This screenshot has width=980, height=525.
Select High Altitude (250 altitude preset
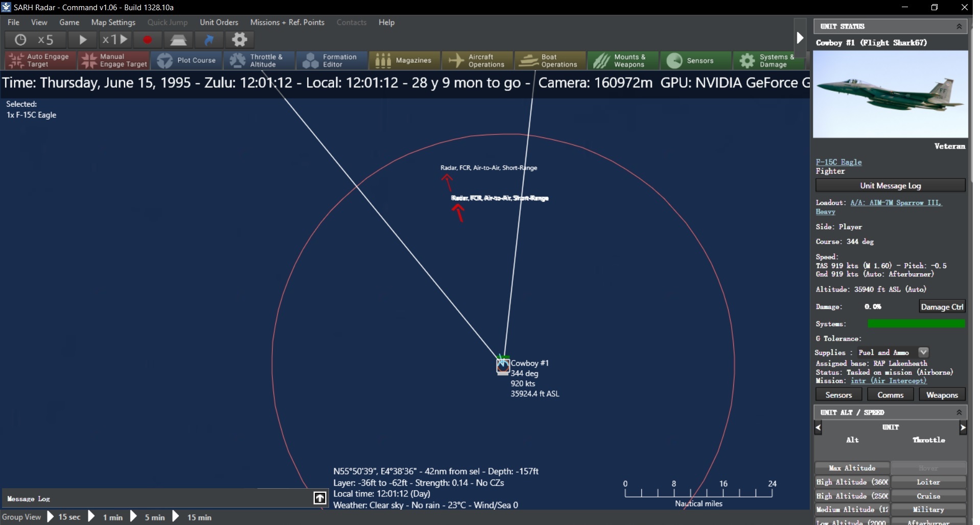852,496
